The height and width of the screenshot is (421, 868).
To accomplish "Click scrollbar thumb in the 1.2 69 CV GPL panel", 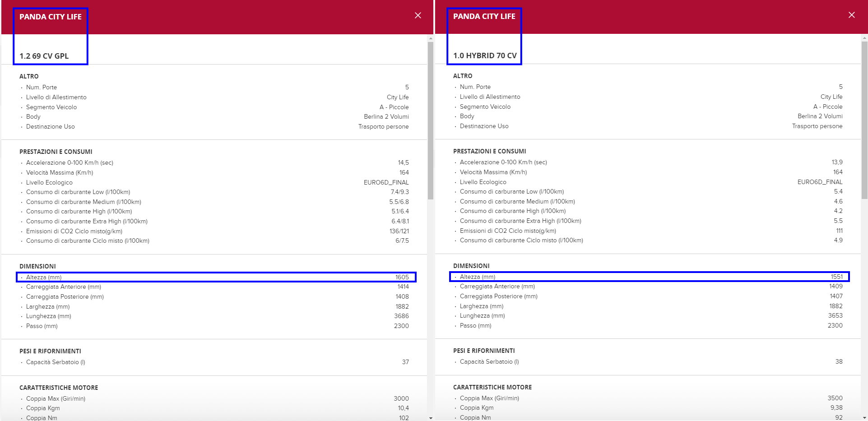I will [x=431, y=120].
